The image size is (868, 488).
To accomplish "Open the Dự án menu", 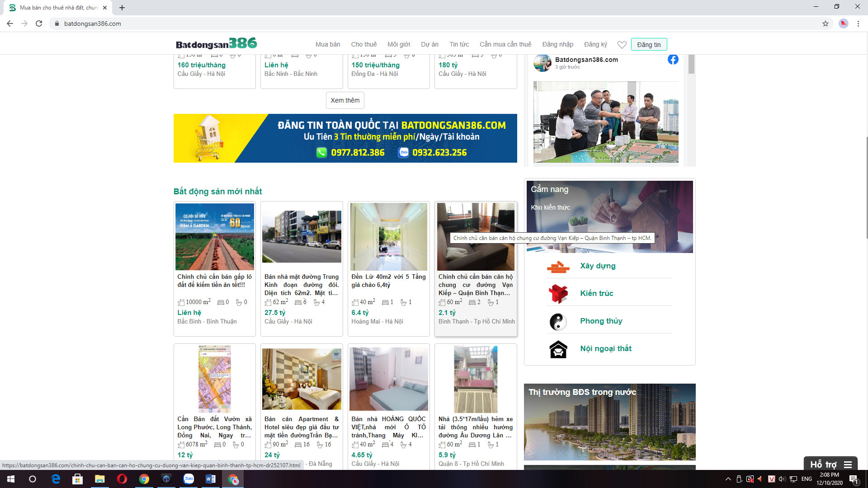I will point(430,44).
